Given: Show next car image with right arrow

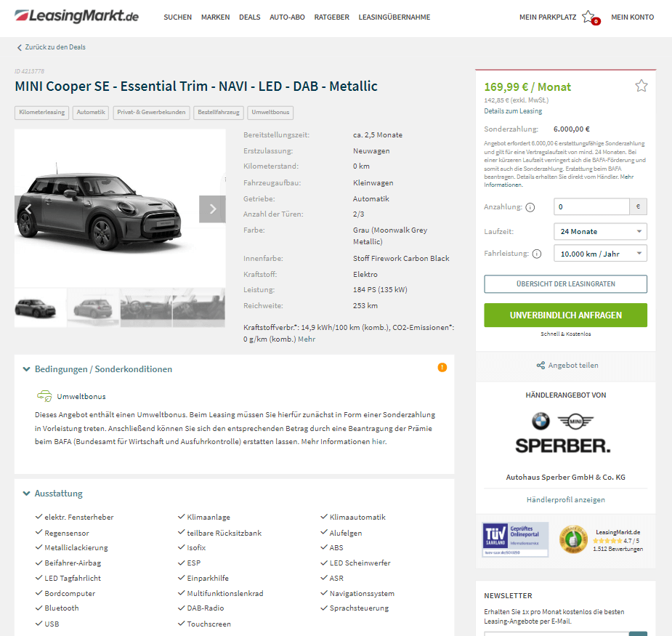Looking at the screenshot, I should tap(213, 209).
